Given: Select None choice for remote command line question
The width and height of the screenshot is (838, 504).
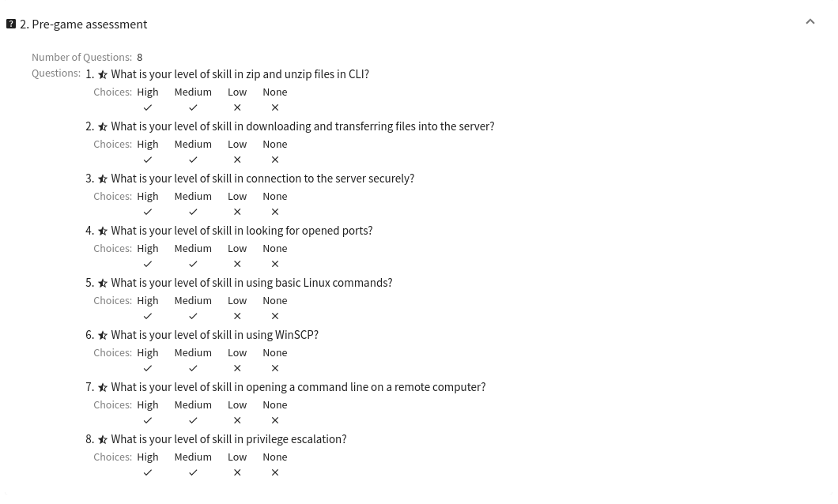Looking at the screenshot, I should [x=274, y=404].
